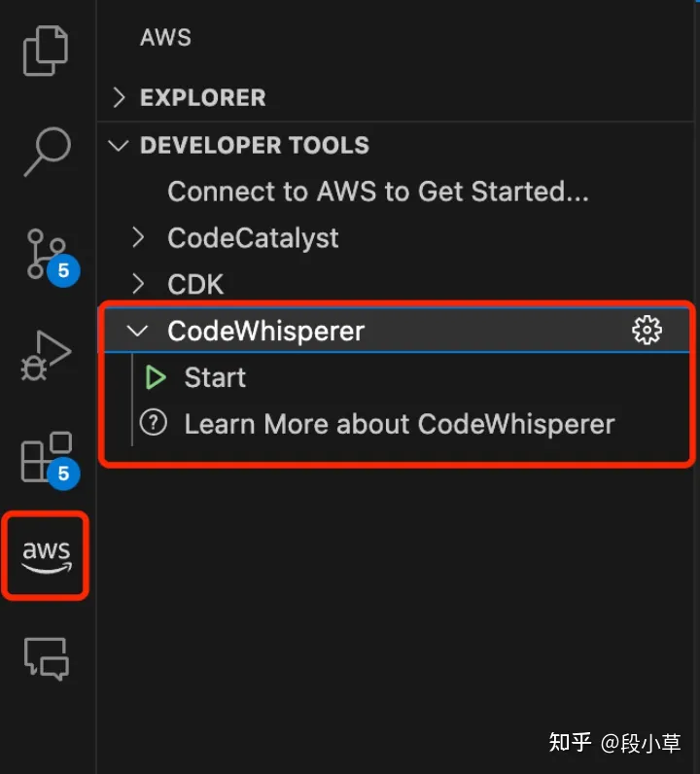The height and width of the screenshot is (774, 700).
Task: Click the question mark help icon
Action: 154,424
